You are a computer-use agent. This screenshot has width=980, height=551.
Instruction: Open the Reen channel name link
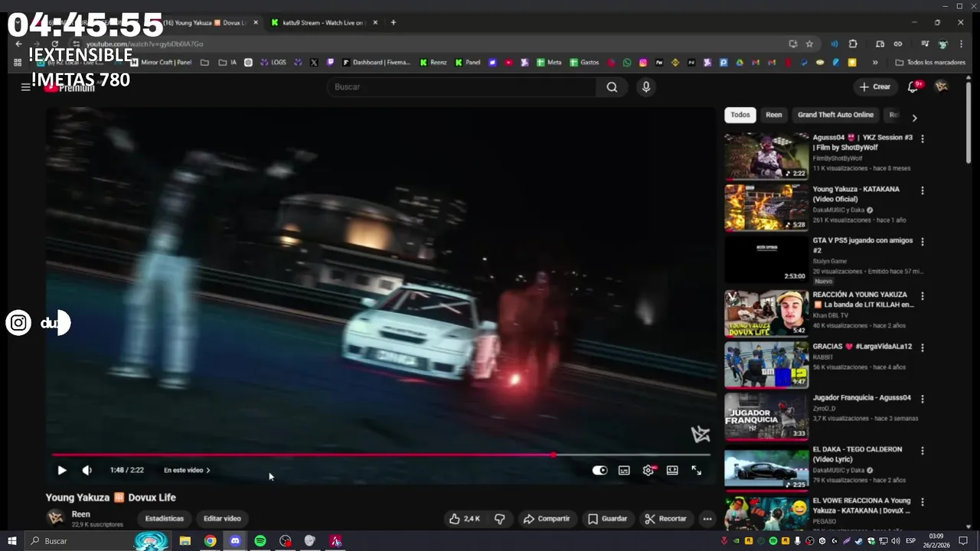[80, 514]
